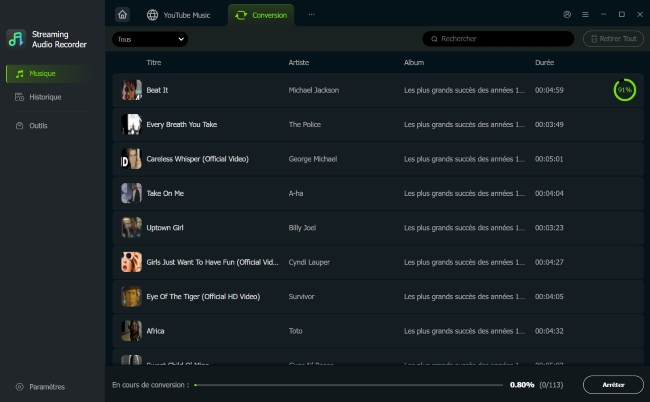This screenshot has width=650, height=402.
Task: Focus the Rechercher search field
Action: 498,39
